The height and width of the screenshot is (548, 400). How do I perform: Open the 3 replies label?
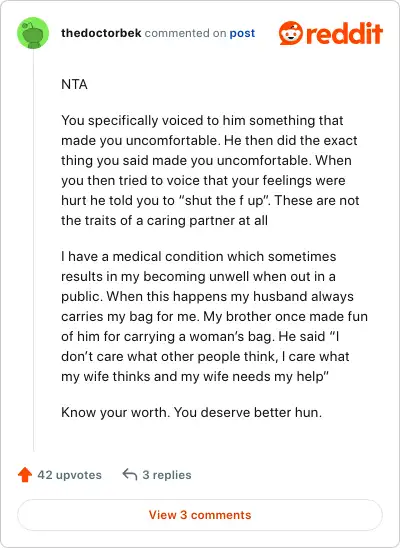167,475
